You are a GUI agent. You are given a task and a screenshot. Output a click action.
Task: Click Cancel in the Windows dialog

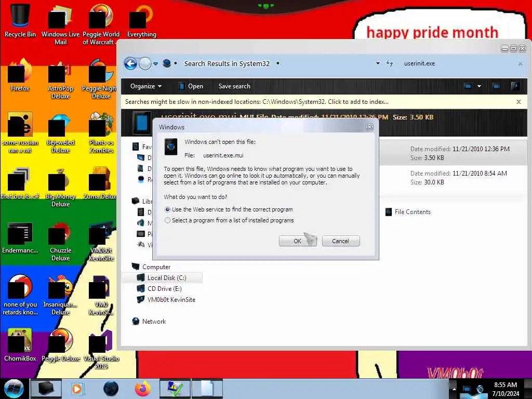point(340,241)
